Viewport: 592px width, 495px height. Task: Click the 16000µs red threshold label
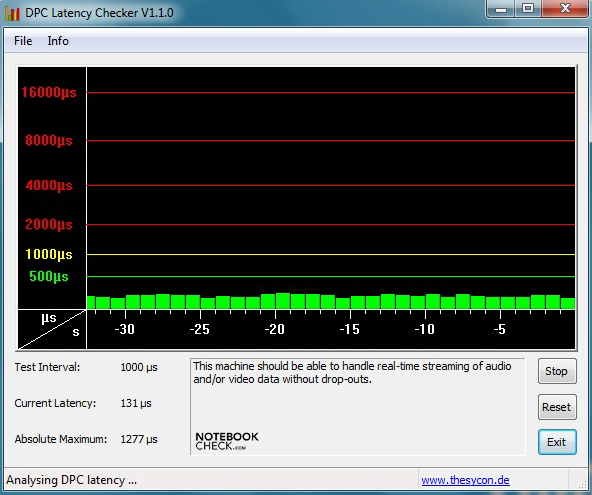point(49,92)
